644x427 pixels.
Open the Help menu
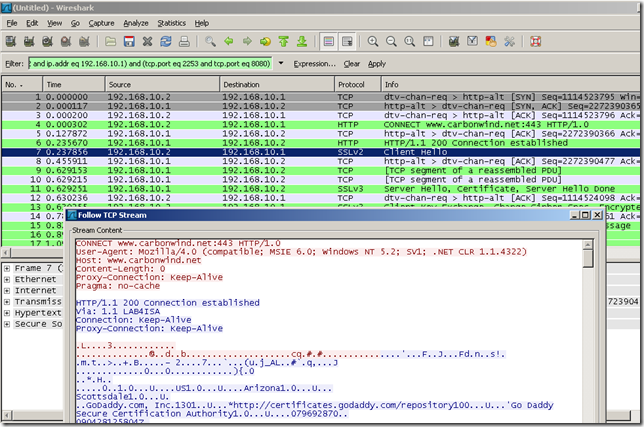click(x=202, y=23)
